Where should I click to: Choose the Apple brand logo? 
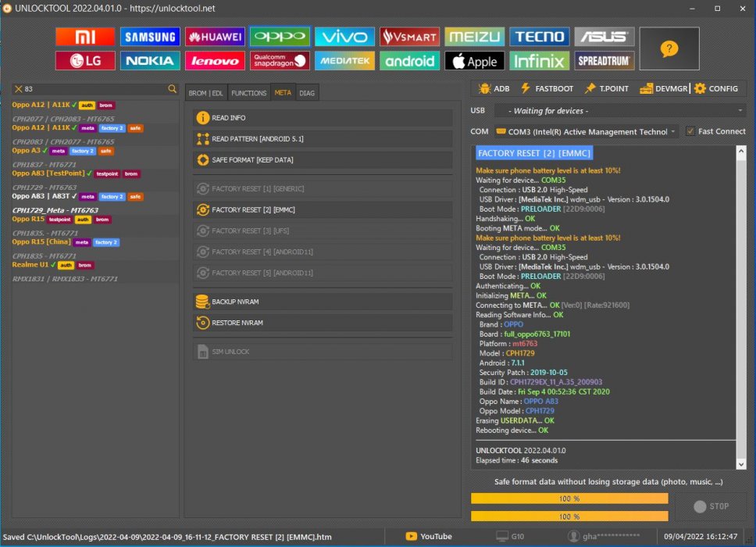pos(474,61)
